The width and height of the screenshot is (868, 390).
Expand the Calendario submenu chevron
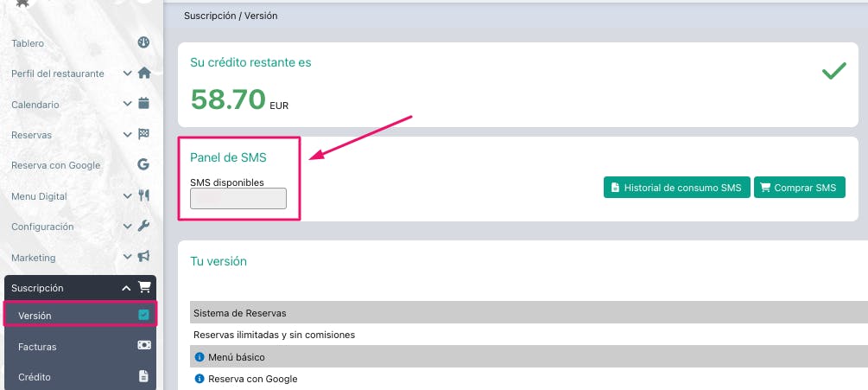127,104
